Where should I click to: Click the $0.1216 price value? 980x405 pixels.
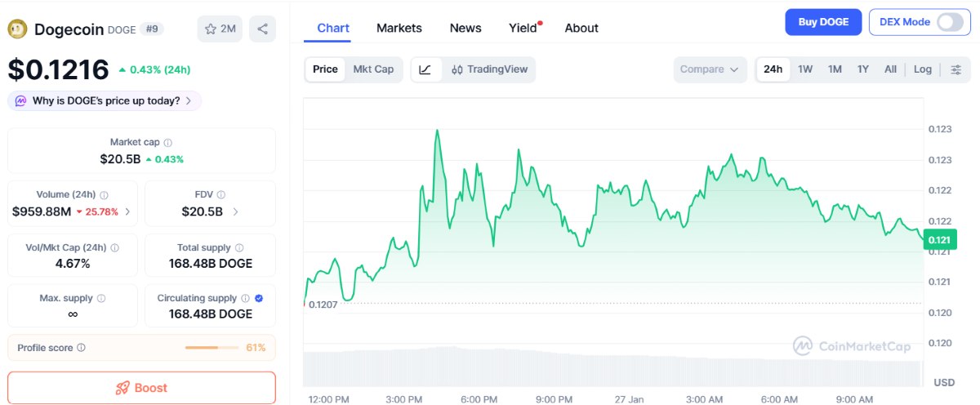pyautogui.click(x=58, y=69)
